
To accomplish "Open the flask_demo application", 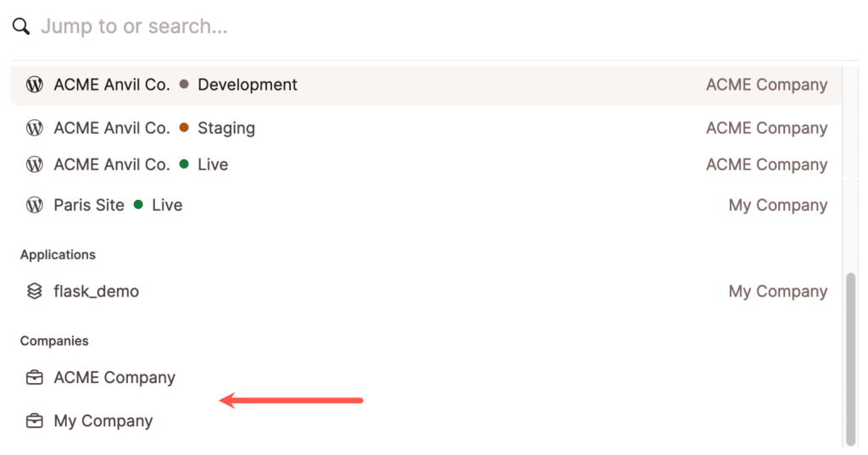I will (x=96, y=291).
